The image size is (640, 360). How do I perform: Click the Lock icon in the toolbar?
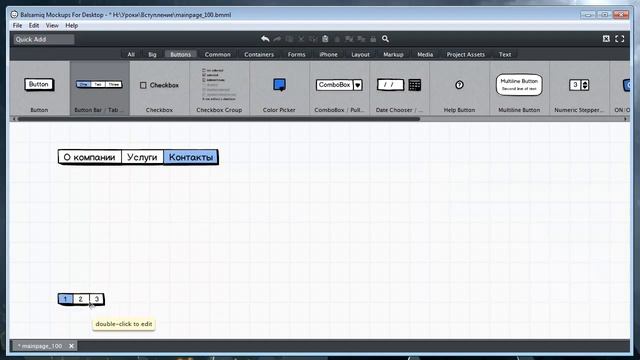(x=373, y=39)
